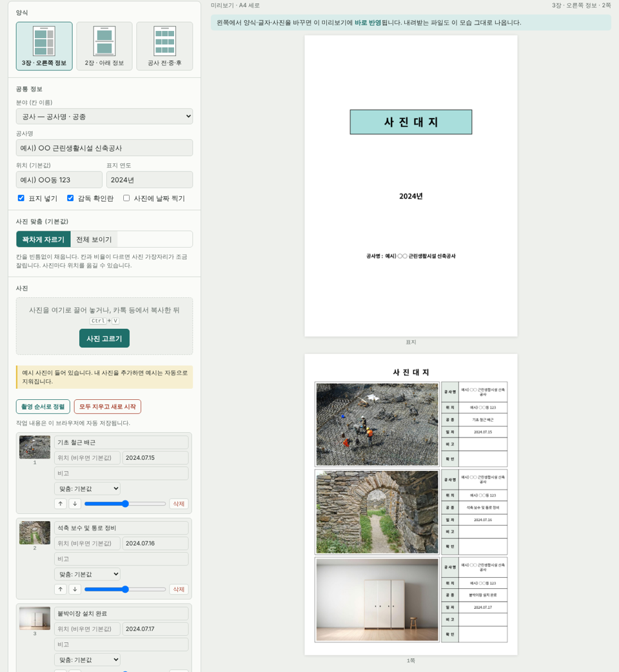Image resolution: width=619 pixels, height=672 pixels.
Task: Edit the 기초 철근 배근 caption field
Action: [x=121, y=442]
